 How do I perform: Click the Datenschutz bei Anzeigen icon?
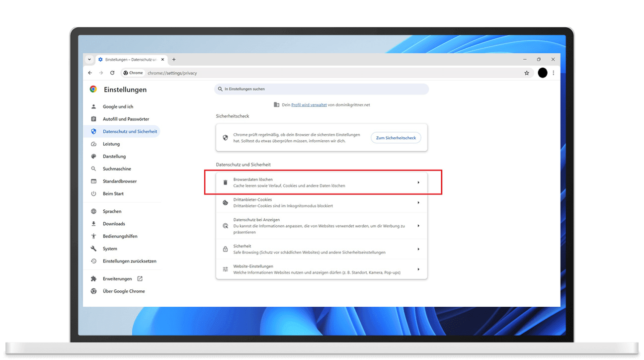pos(225,226)
